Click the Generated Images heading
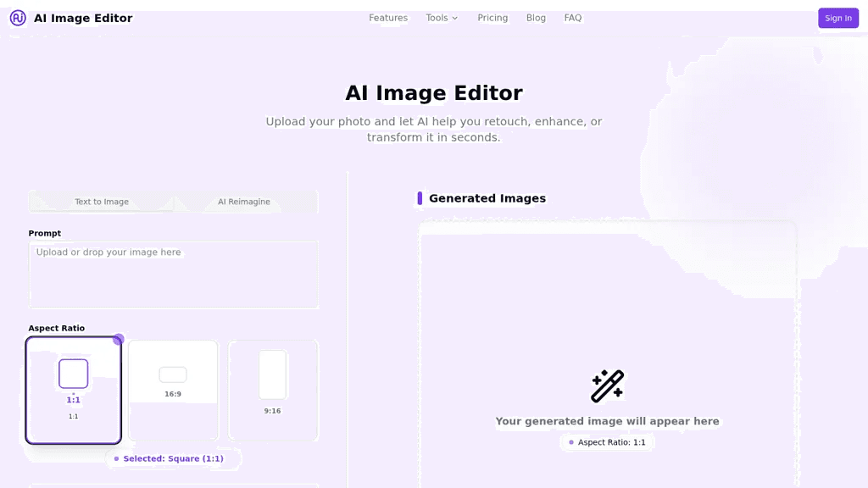The height and width of the screenshot is (488, 868). (487, 198)
